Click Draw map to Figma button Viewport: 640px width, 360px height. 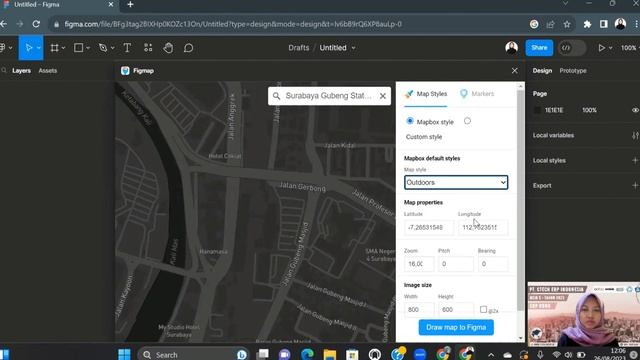[x=456, y=327]
